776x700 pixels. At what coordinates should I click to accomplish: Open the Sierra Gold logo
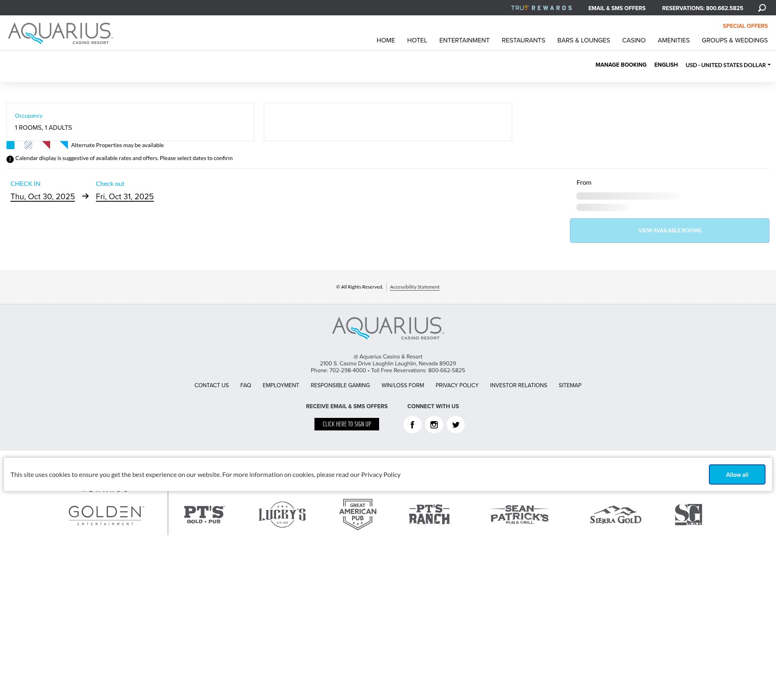pyautogui.click(x=616, y=515)
